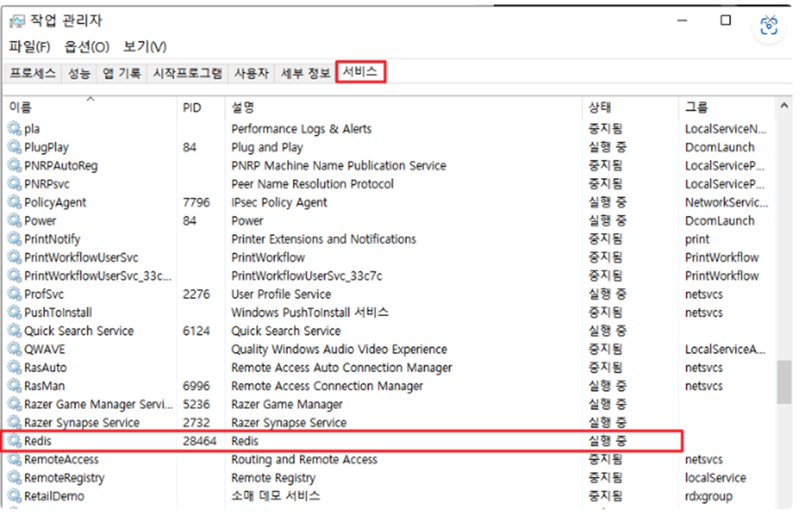Click the PushToInstall service icon

click(x=15, y=312)
